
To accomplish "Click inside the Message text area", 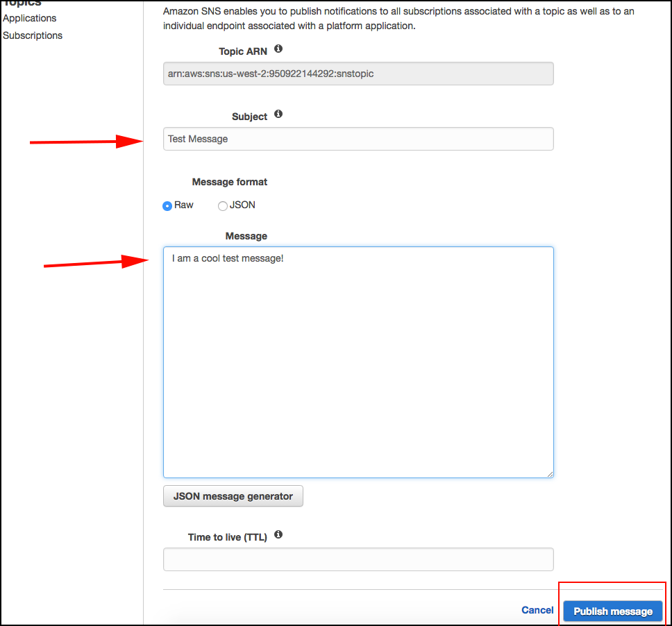I will 358,362.
